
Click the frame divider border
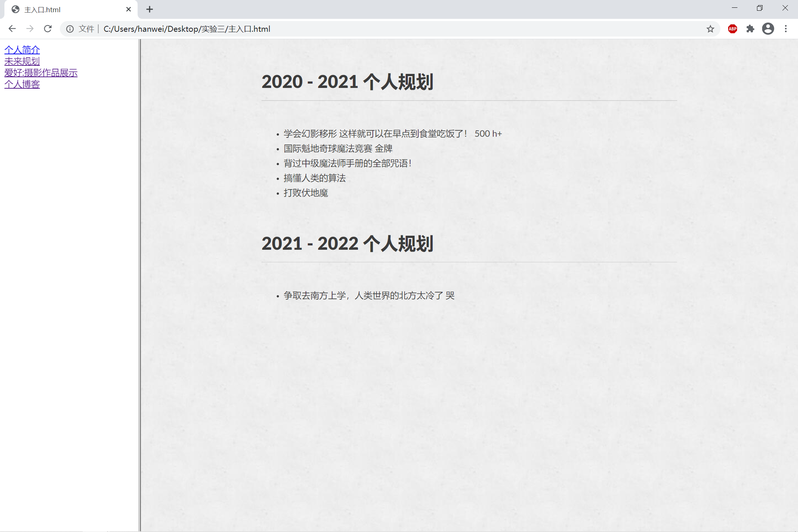[140, 284]
